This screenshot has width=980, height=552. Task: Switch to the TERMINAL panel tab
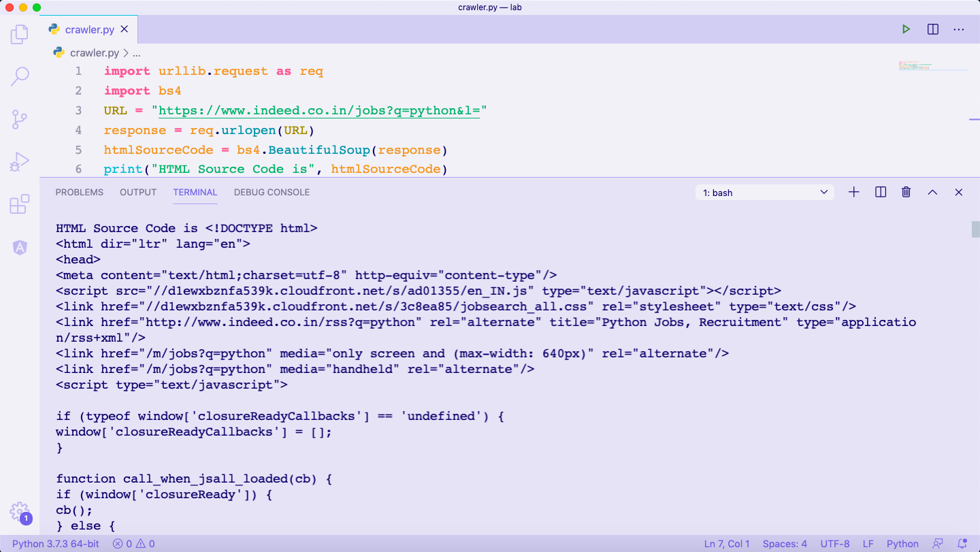[195, 192]
